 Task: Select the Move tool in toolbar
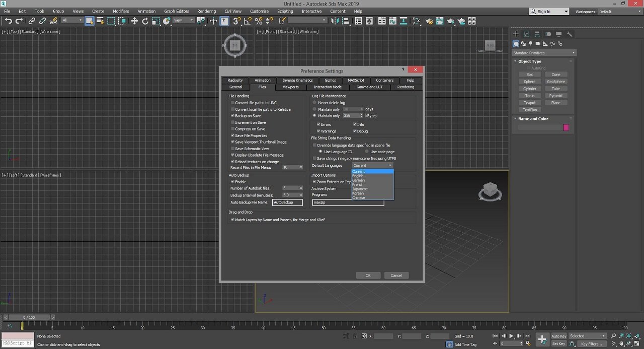[134, 21]
